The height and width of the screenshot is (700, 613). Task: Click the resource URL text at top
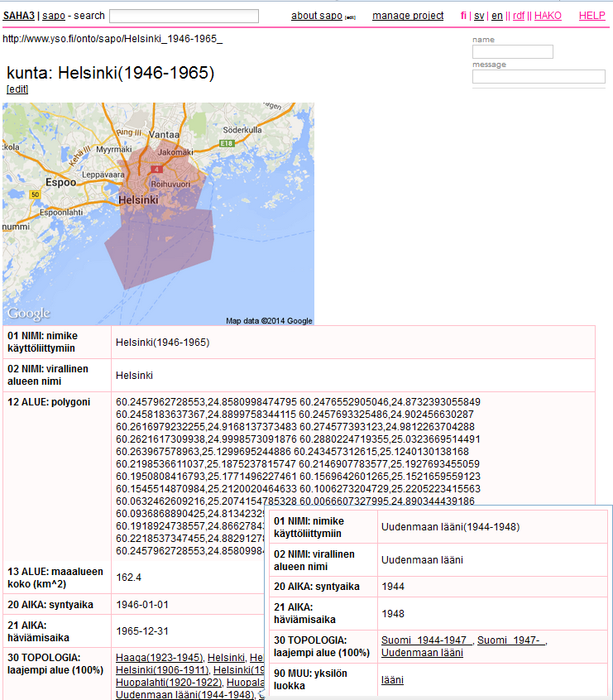pos(113,39)
